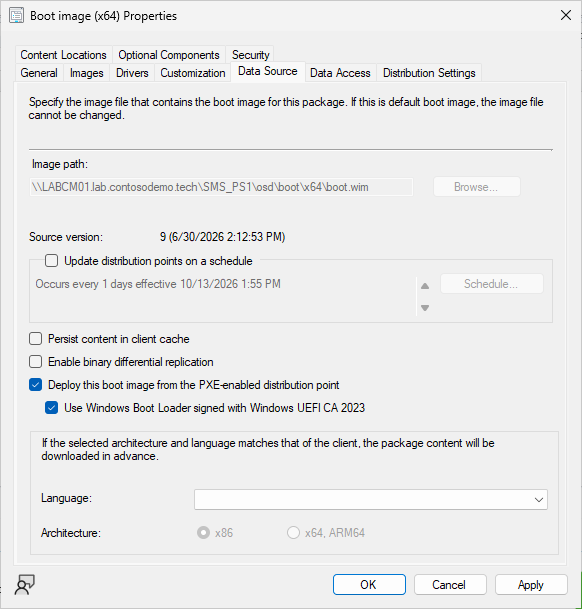582x609 pixels.
Task: Click the 'Image path:' label
Action: click(x=60, y=164)
